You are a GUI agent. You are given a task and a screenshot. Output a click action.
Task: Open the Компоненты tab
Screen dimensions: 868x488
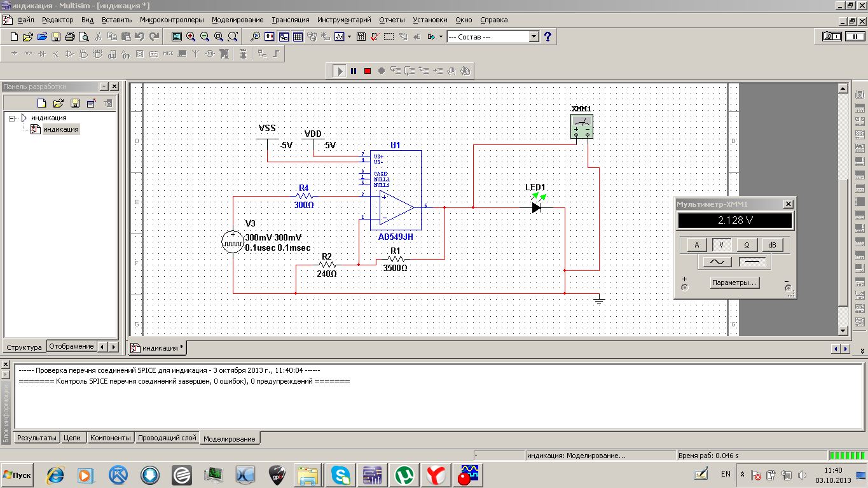pyautogui.click(x=110, y=438)
